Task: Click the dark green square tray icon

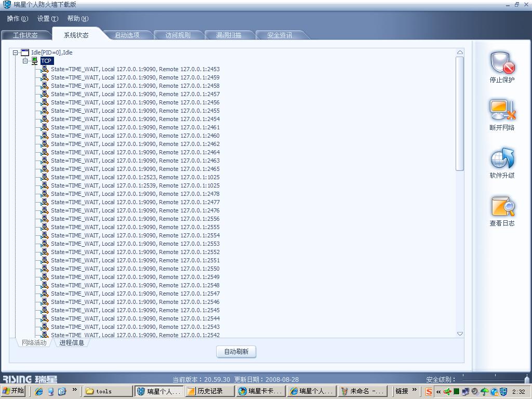Action: coord(456,392)
